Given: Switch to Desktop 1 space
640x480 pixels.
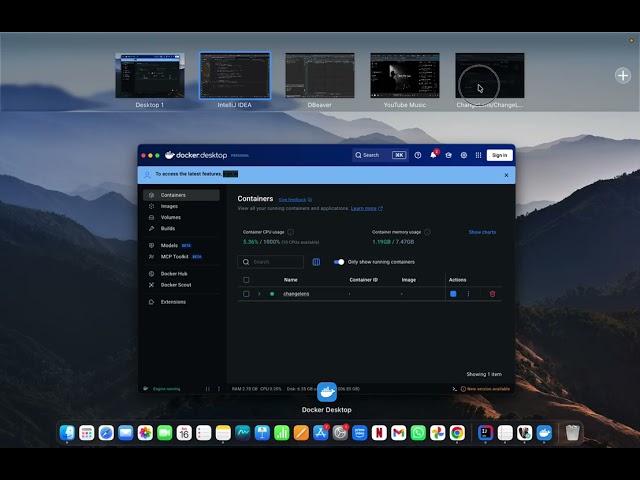Looking at the screenshot, I should (x=150, y=76).
